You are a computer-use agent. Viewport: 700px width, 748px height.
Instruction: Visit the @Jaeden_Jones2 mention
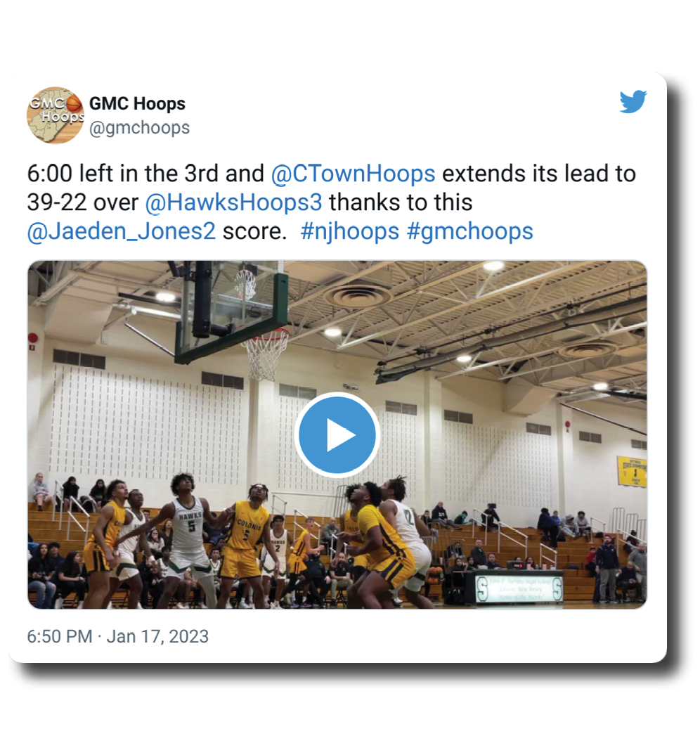pos(121,231)
